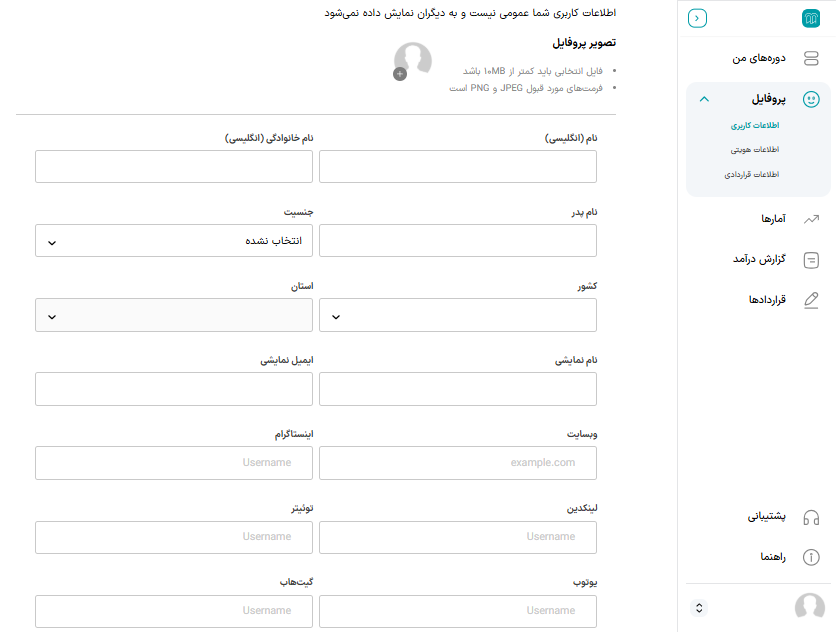Collapse the sidebar with the arrow button

coord(697,19)
